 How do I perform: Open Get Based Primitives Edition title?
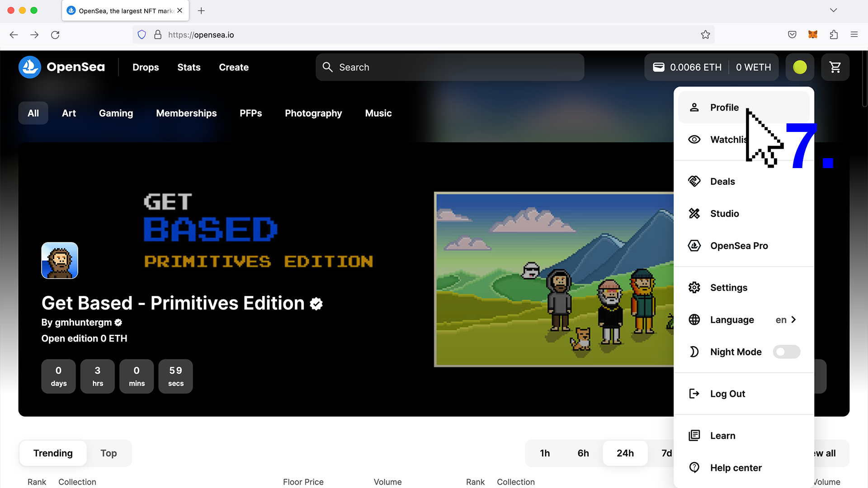[x=173, y=303]
